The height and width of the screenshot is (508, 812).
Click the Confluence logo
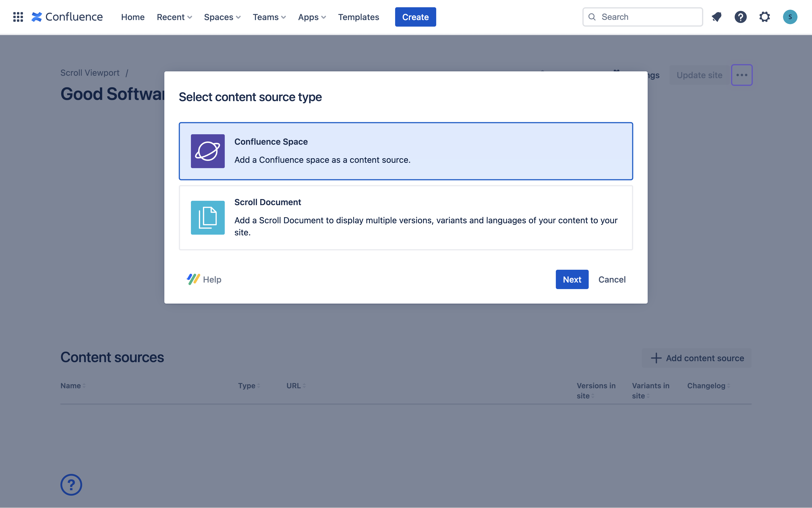[67, 17]
